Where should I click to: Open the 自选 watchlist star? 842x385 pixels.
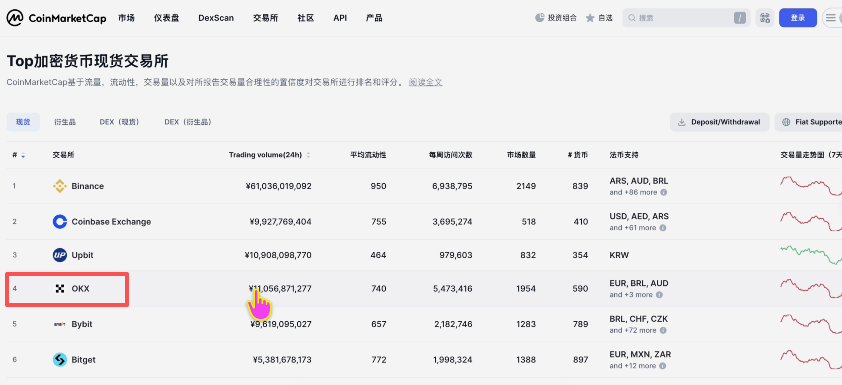click(x=590, y=18)
